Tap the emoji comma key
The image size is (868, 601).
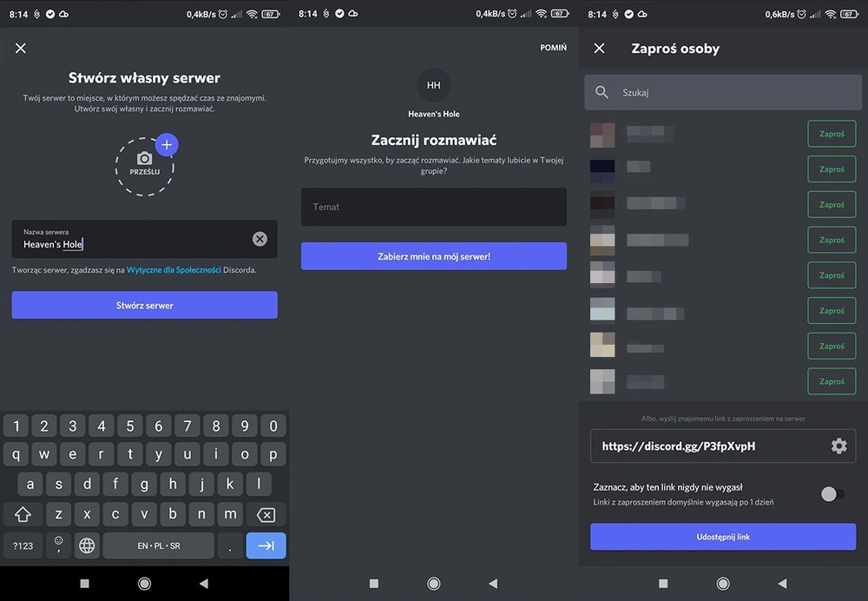[x=58, y=545]
